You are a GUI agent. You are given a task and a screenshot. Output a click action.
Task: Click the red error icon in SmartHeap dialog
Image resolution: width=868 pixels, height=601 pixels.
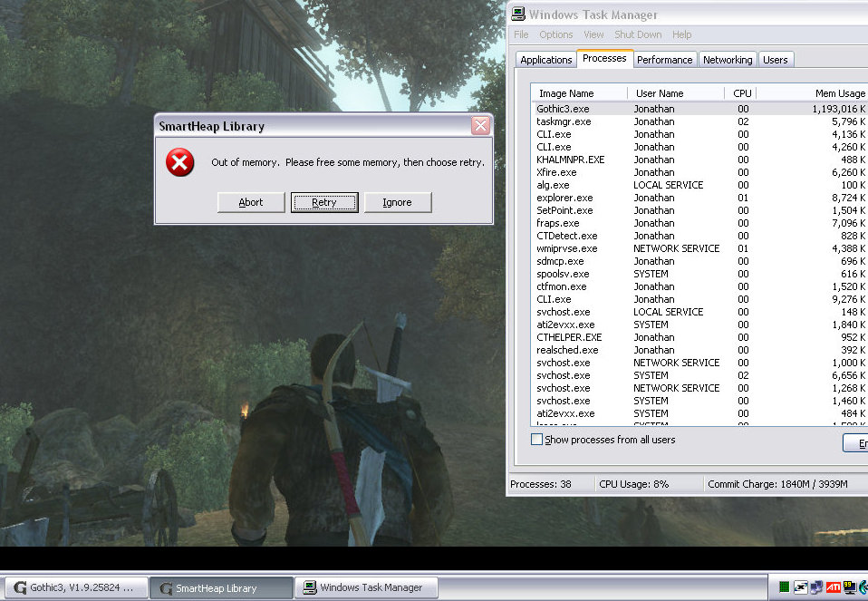pos(180,162)
